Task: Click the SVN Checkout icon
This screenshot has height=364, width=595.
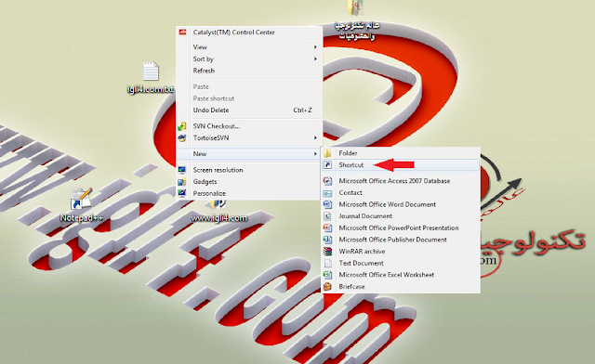Action: [182, 126]
